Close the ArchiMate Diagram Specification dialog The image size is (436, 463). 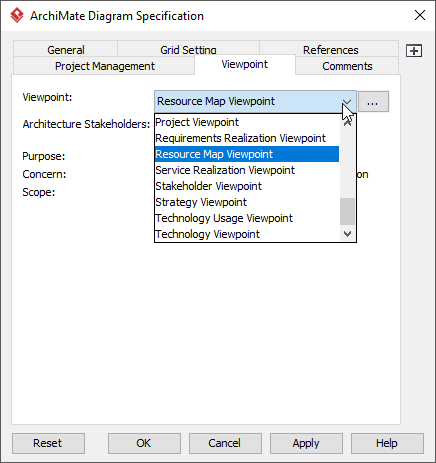pyautogui.click(x=420, y=15)
